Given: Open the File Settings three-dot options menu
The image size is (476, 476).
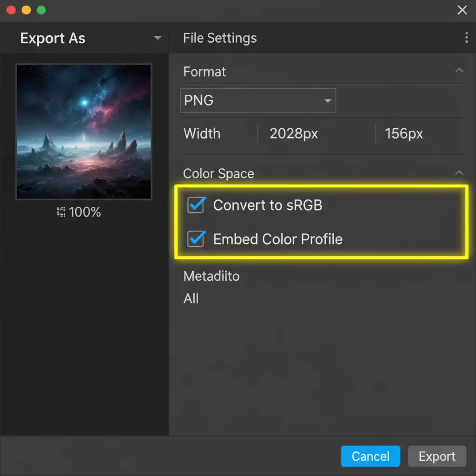Looking at the screenshot, I should click(466, 38).
